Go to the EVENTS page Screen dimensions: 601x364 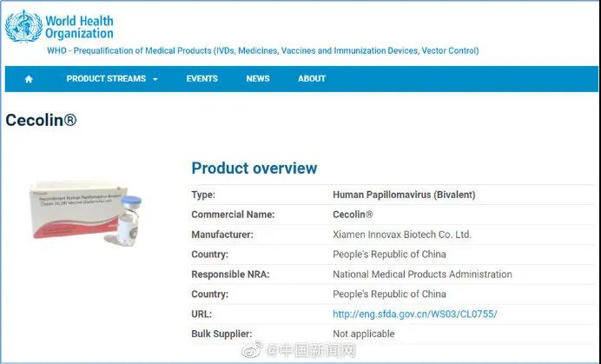[202, 79]
